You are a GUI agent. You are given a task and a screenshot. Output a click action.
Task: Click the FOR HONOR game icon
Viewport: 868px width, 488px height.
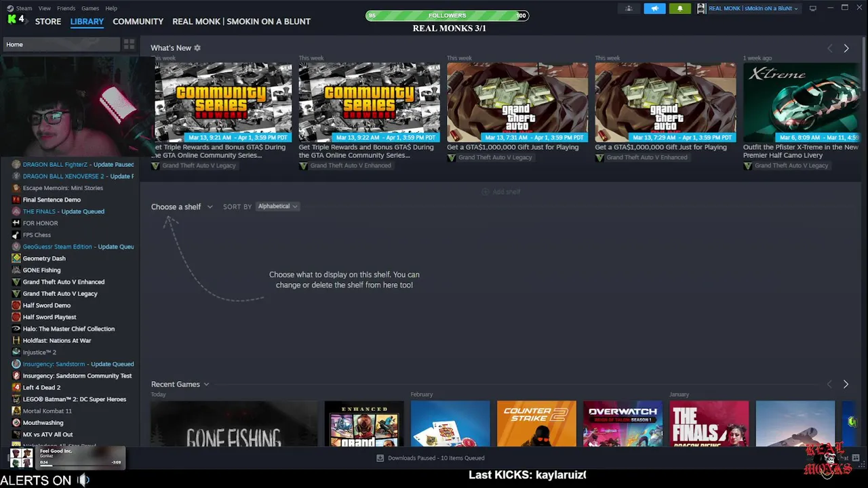point(16,223)
